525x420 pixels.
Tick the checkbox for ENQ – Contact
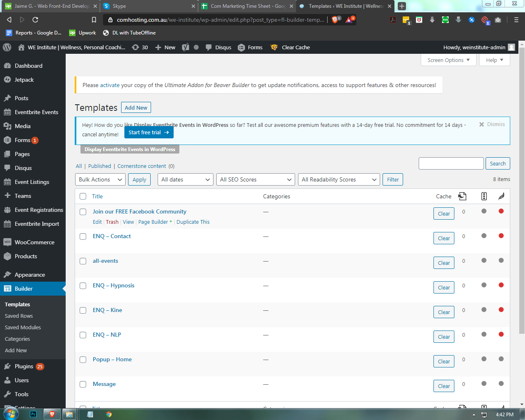83,236
